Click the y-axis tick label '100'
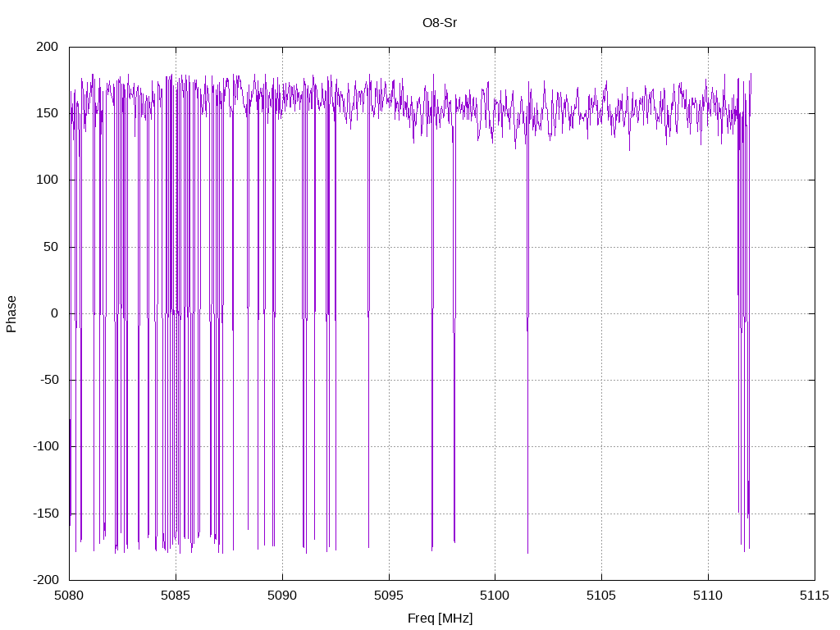The width and height of the screenshot is (840, 630). pos(47,180)
